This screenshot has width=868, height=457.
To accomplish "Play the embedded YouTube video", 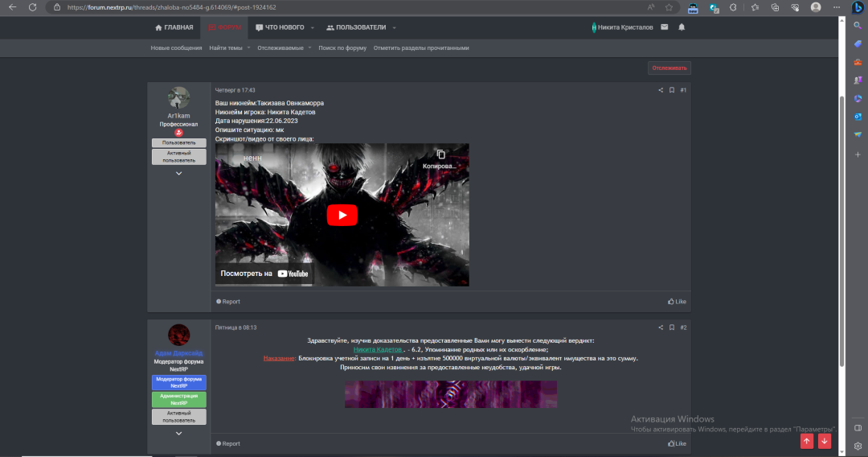I will pyautogui.click(x=342, y=215).
